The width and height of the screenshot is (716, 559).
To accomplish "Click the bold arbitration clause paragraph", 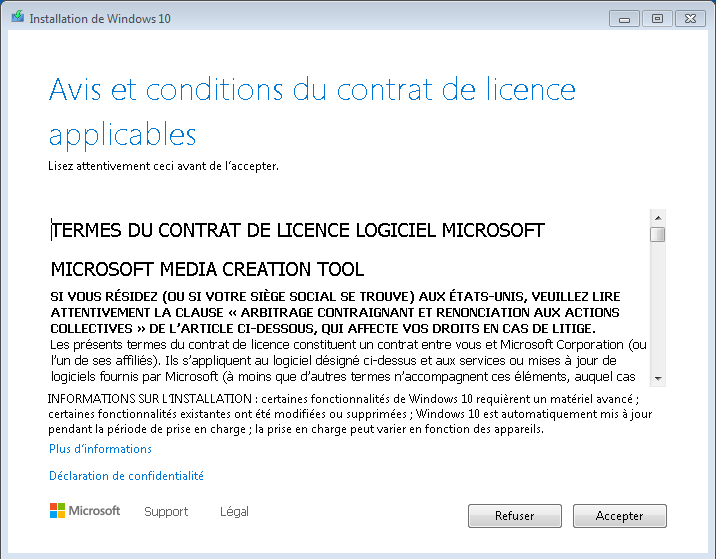I will (x=335, y=312).
